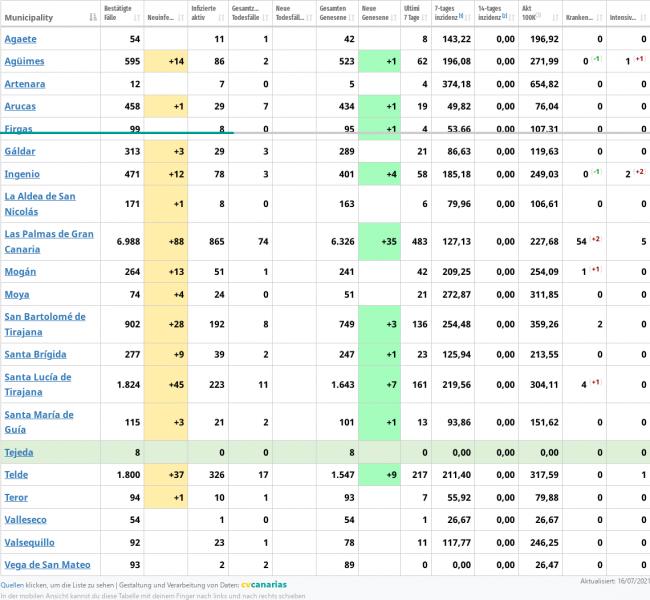Select the highlighted Tejeda row link
The height and width of the screenshot is (600, 650).
coord(19,452)
